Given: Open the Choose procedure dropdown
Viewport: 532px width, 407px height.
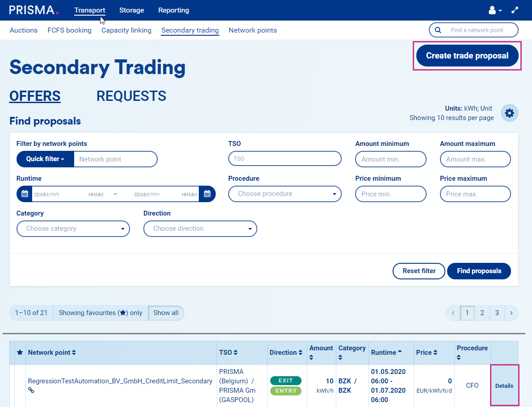Looking at the screenshot, I should click(x=285, y=194).
